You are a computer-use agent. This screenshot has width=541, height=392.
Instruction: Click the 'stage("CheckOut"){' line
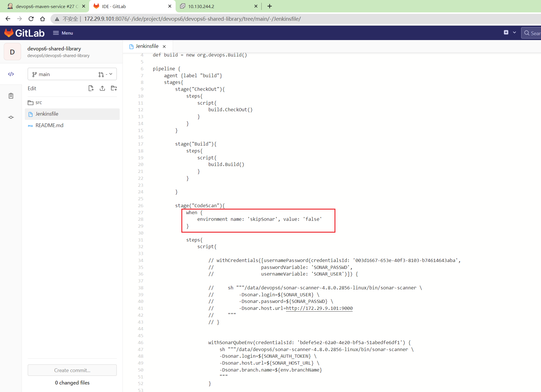tap(200, 89)
